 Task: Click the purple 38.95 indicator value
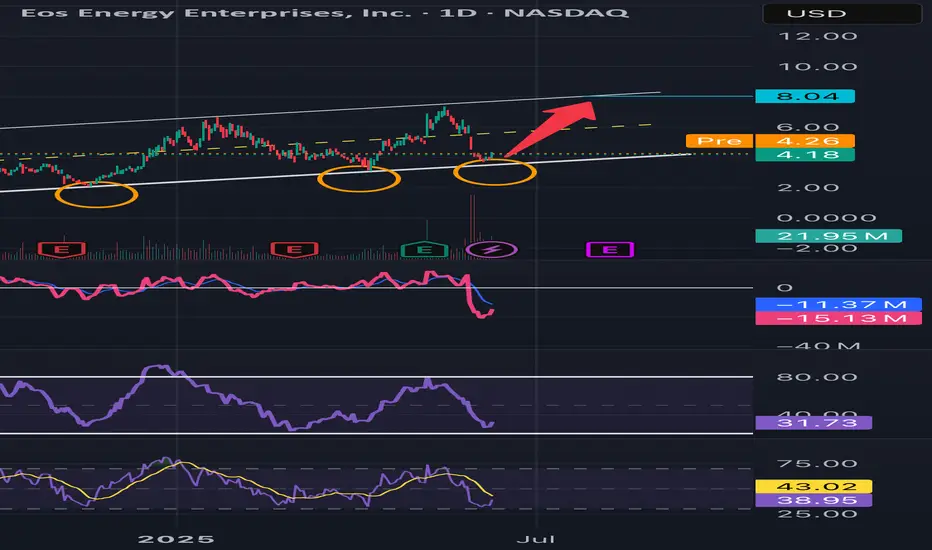[x=813, y=500]
